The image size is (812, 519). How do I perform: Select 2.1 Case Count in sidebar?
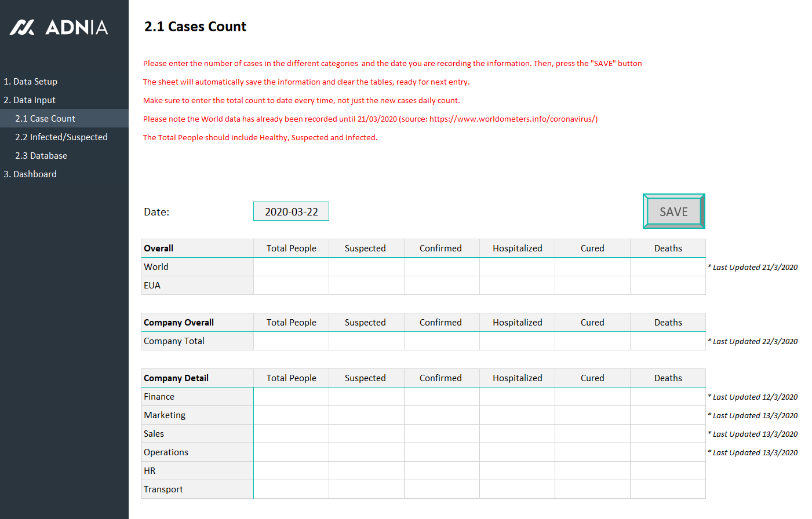[45, 119]
